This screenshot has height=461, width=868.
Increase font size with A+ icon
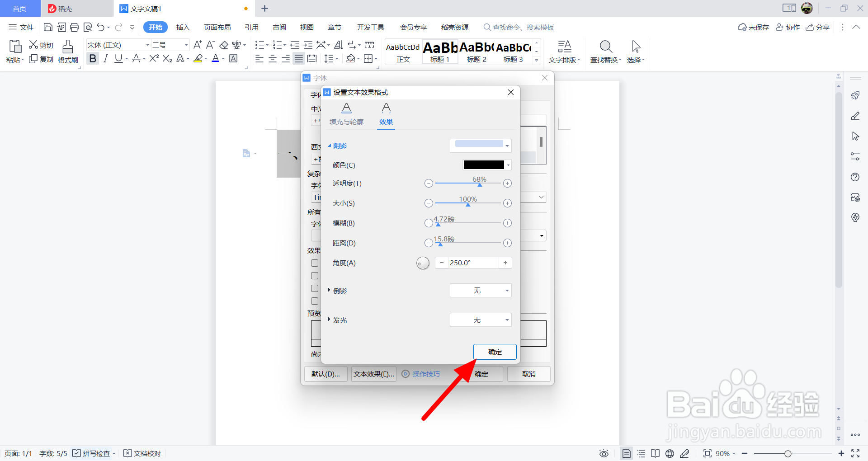click(198, 45)
